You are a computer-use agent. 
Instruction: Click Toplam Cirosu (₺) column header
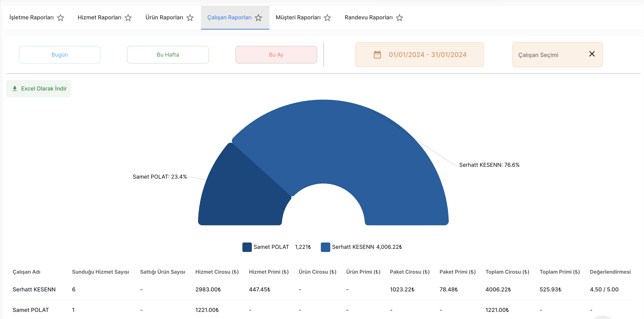[x=507, y=272]
